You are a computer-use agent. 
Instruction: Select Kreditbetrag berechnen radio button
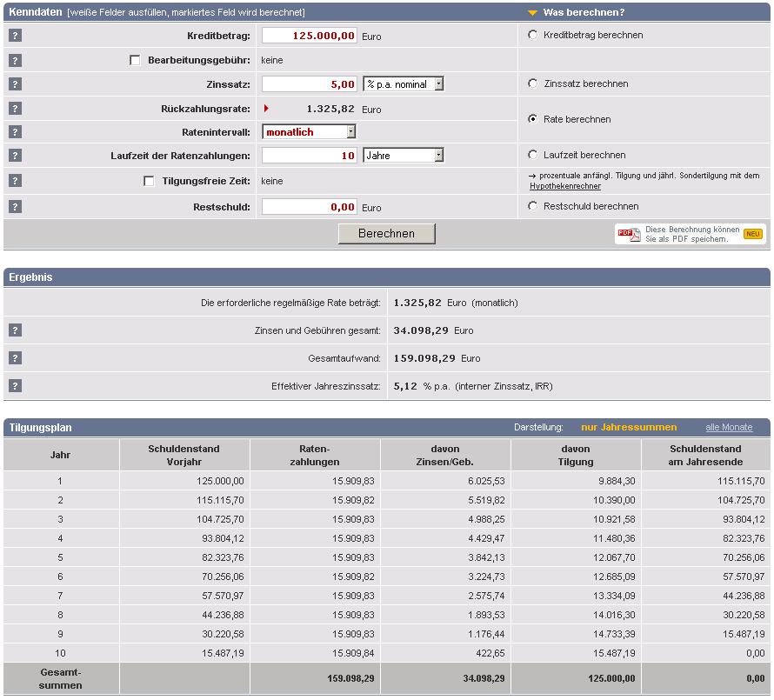coord(533,36)
